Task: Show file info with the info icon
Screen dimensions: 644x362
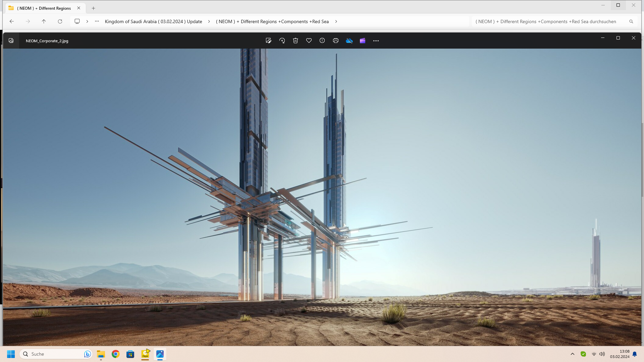Action: 322,41
